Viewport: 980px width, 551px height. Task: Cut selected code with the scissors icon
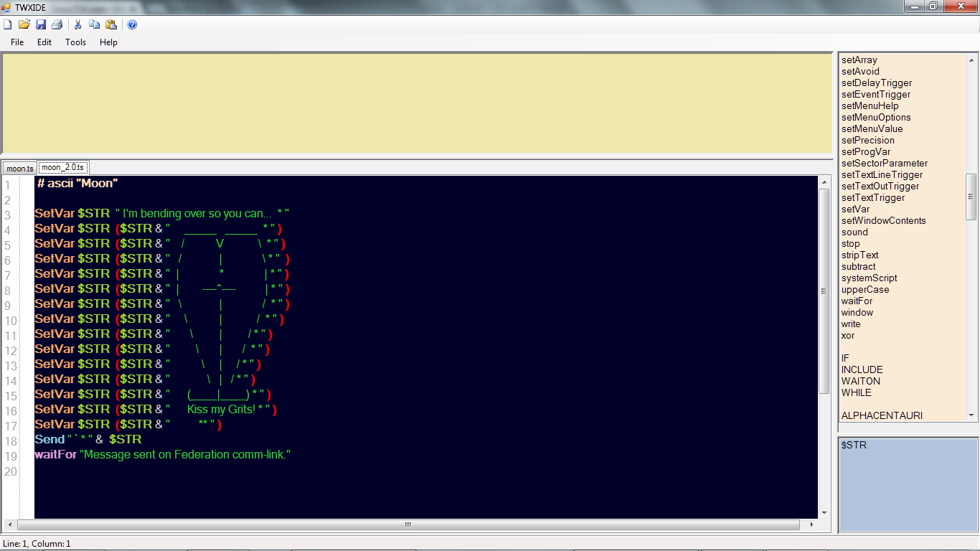77,24
